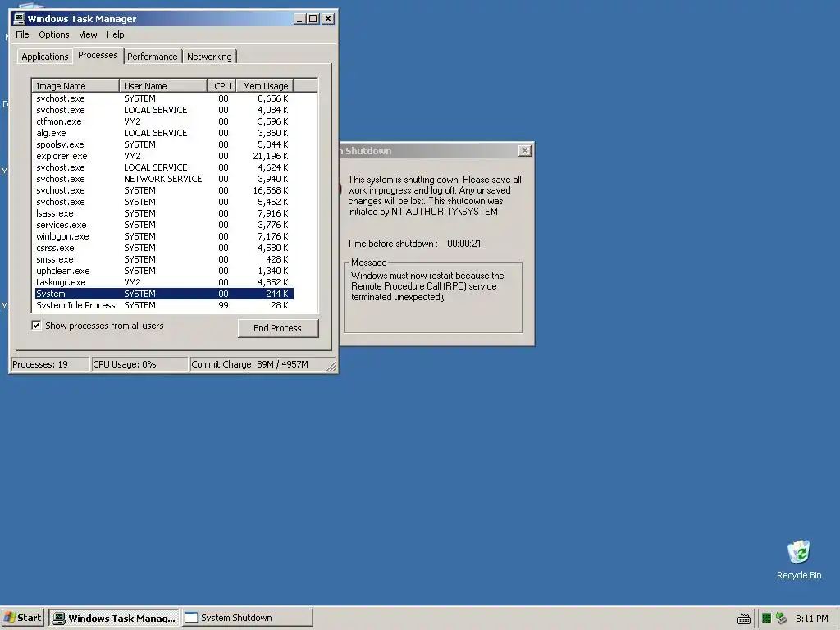Click the green CPU usage tray icon
Viewport: 840px width, 630px height.
(766, 619)
